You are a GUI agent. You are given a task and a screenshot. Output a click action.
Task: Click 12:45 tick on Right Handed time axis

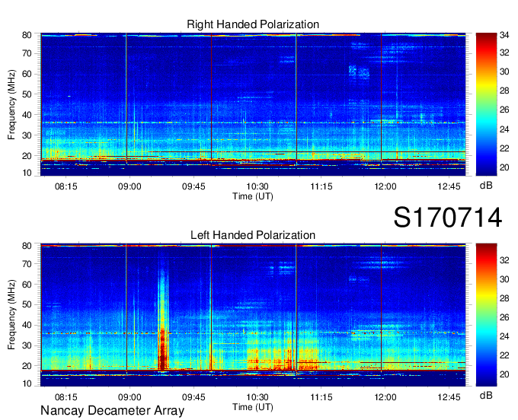coord(449,186)
